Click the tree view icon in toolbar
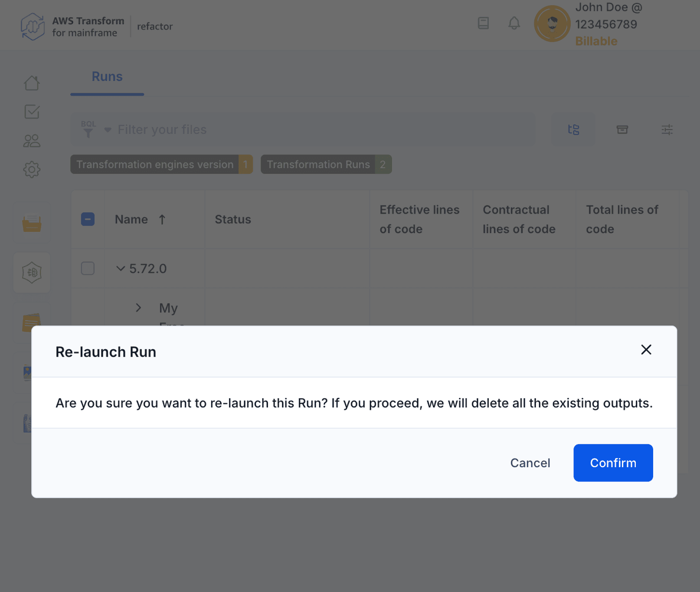This screenshot has height=592, width=700. pyautogui.click(x=573, y=130)
